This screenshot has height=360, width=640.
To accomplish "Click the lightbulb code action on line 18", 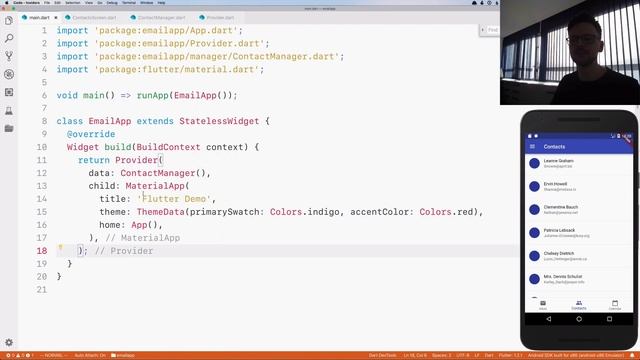I will (x=60, y=247).
